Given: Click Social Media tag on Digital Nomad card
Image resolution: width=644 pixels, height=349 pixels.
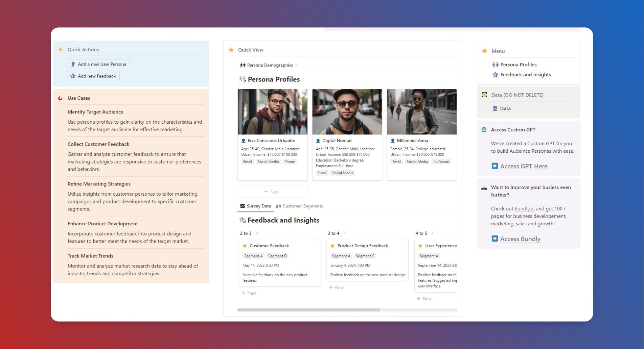Looking at the screenshot, I should (343, 173).
